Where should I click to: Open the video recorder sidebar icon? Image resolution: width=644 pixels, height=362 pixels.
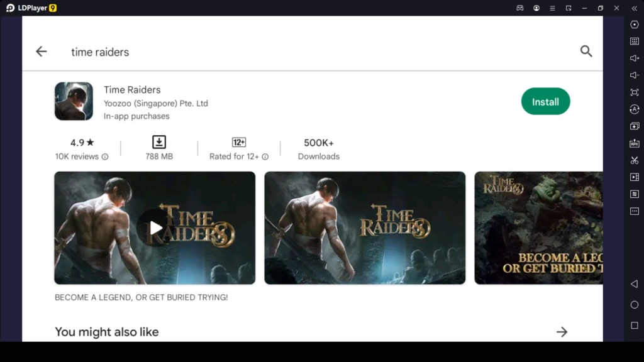635,177
